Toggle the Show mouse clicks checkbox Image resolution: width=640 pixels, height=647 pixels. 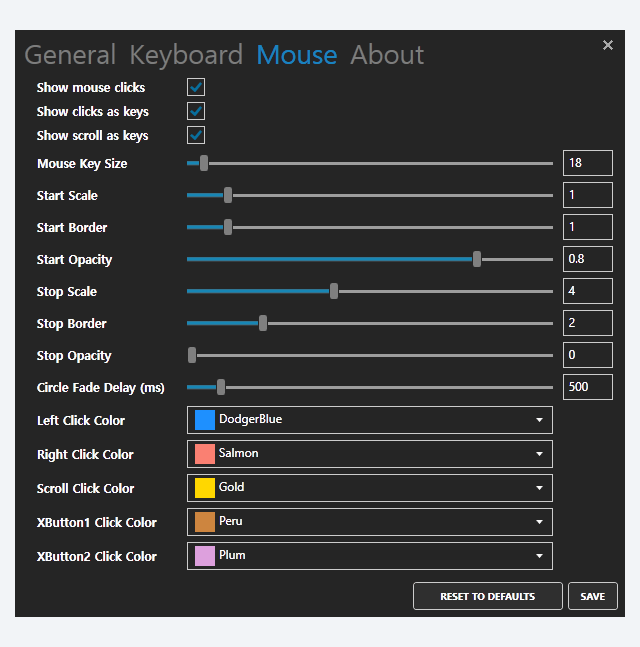(x=196, y=87)
